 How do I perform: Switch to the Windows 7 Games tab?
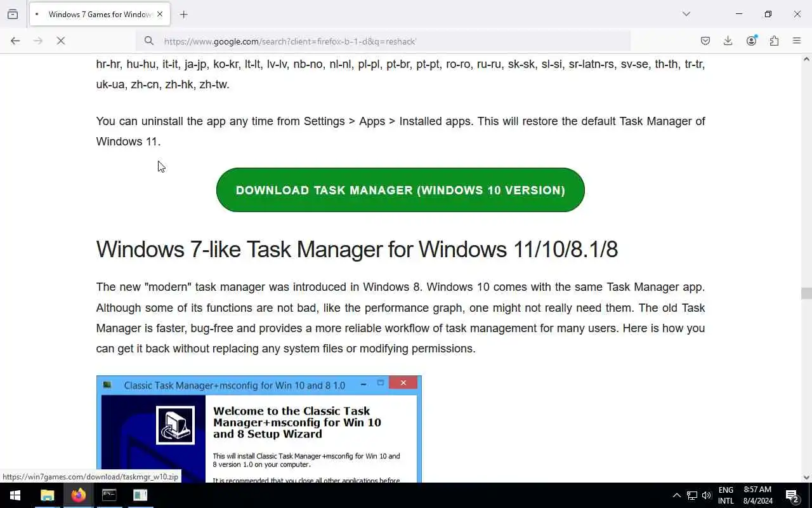tap(100, 14)
